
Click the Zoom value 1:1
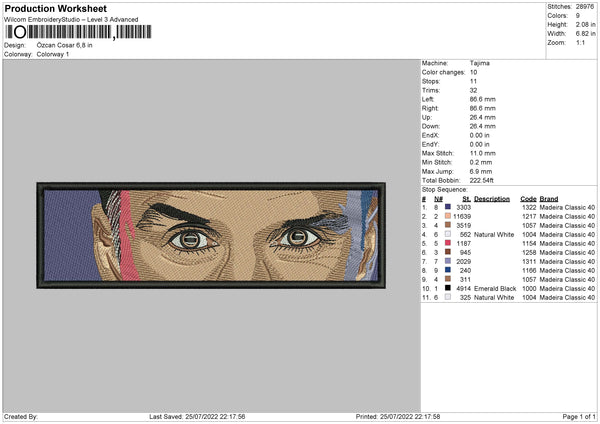580,42
